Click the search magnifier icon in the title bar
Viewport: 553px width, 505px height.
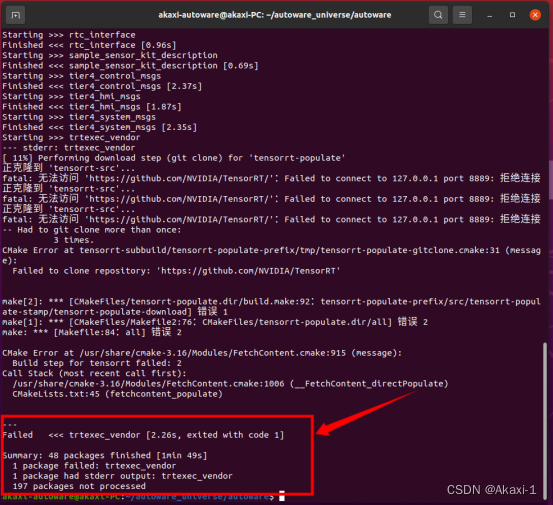438,15
